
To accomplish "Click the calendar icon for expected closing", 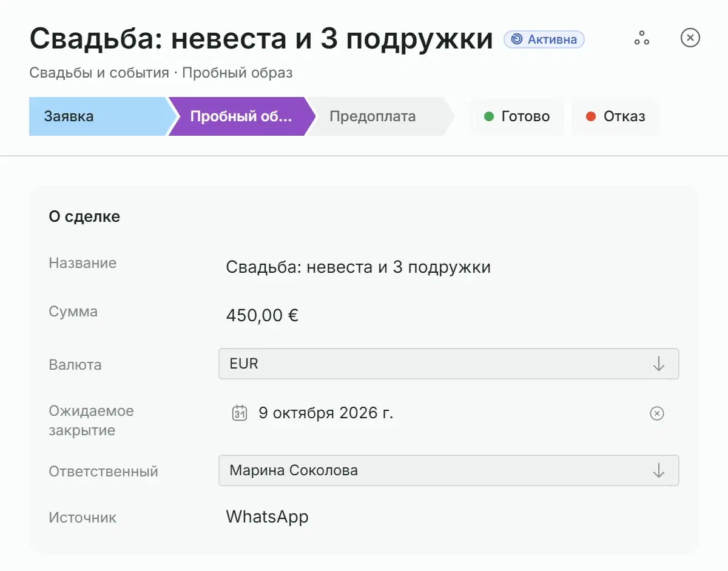I will coord(240,413).
